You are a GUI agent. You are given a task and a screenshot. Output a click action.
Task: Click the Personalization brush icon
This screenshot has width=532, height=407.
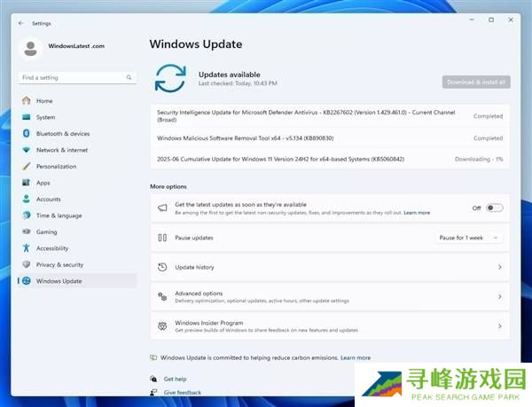coord(27,166)
